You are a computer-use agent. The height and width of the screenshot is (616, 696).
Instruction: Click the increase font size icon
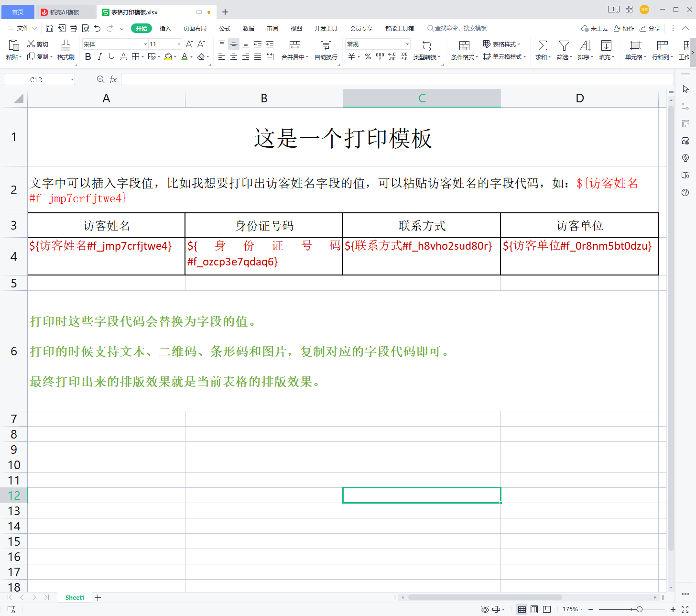pyautogui.click(x=189, y=44)
